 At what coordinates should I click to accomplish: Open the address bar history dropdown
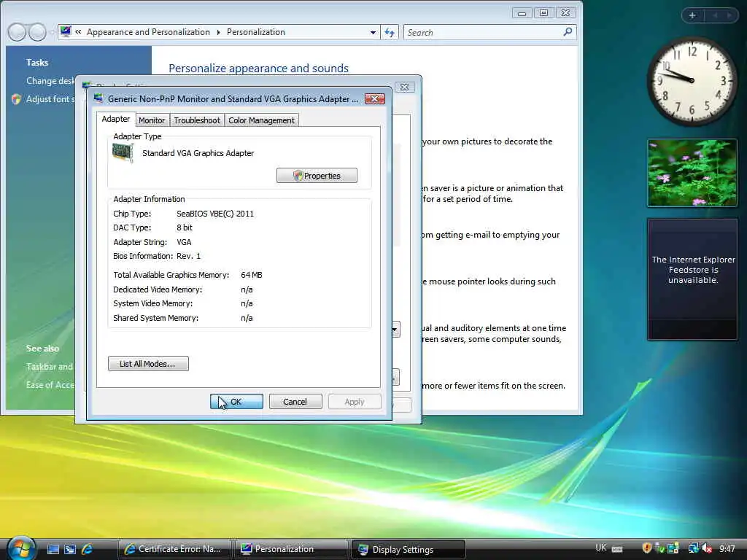point(373,32)
